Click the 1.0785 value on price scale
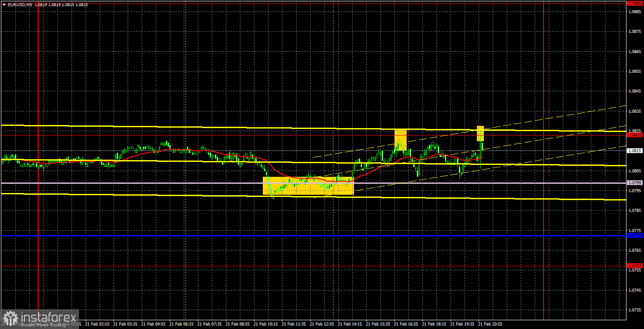Viewport: 644px width, 329px height. point(634,211)
